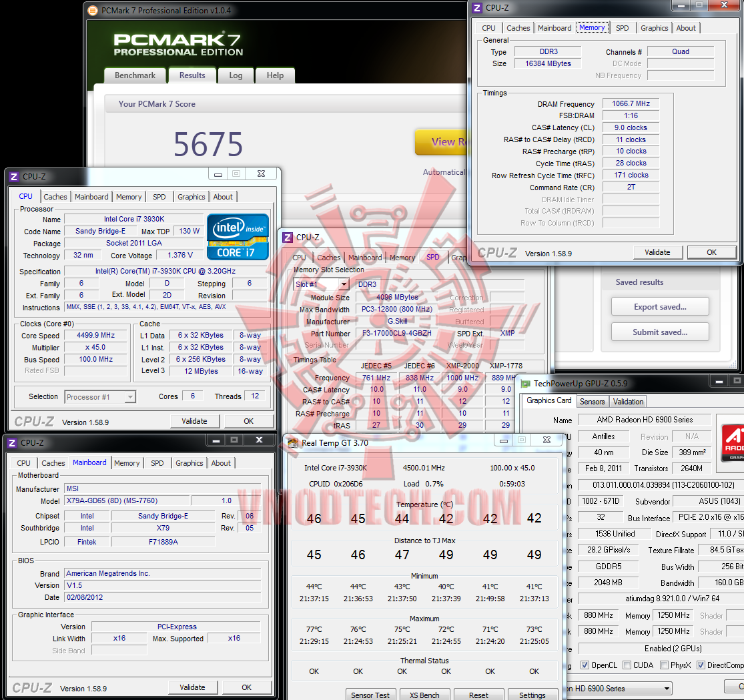Close the Real Temp GT window
This screenshot has height=700, width=744.
pyautogui.click(x=546, y=440)
